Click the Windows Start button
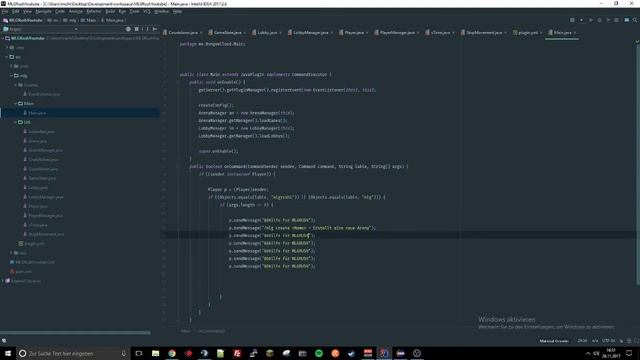 (8, 353)
